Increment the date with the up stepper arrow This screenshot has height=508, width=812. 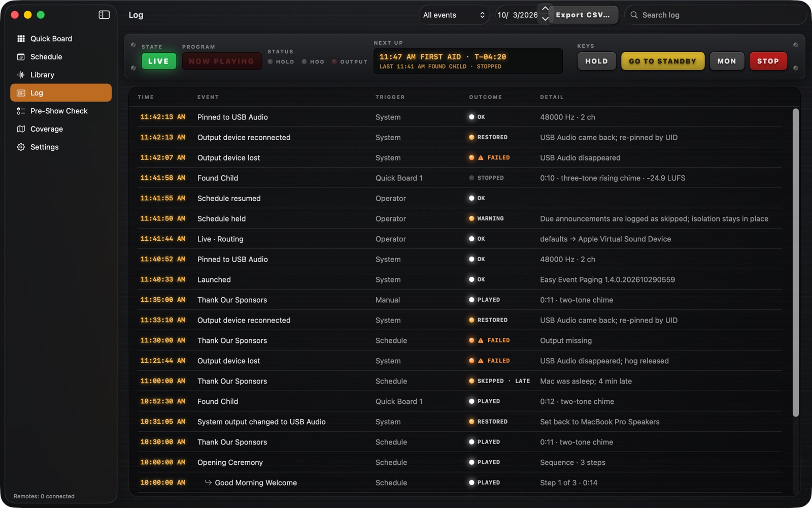tap(545, 9)
